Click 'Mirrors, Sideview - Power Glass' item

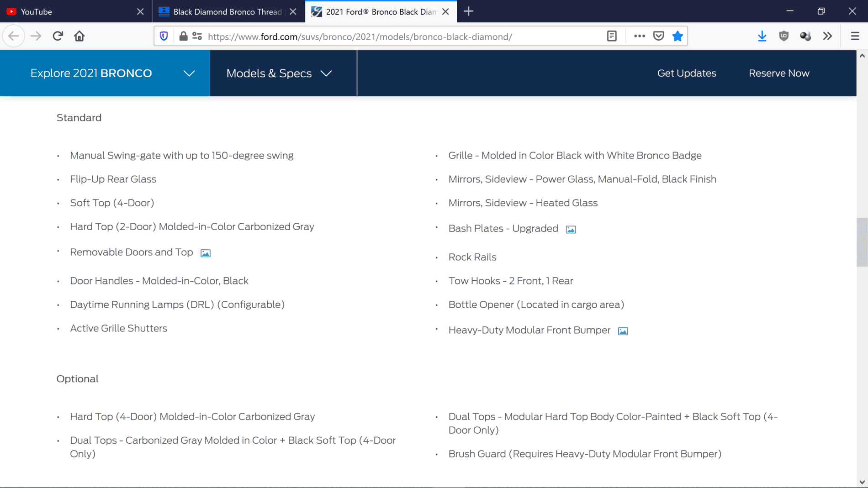(x=582, y=179)
